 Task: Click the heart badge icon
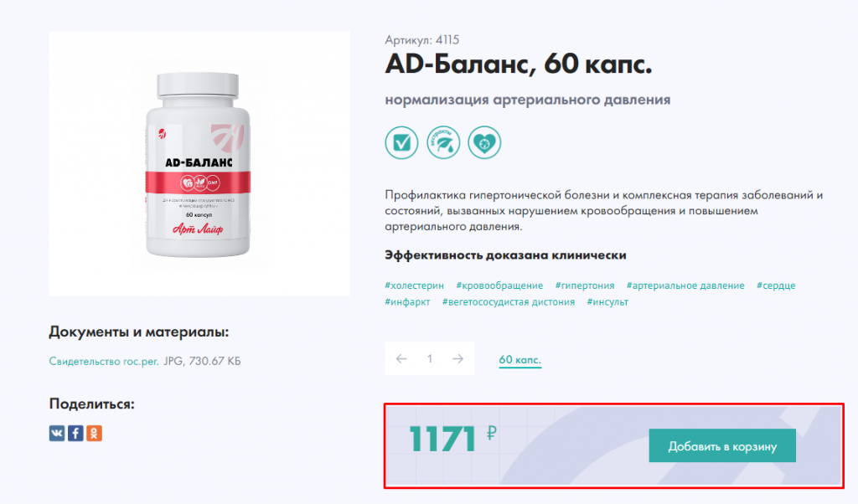tap(484, 142)
